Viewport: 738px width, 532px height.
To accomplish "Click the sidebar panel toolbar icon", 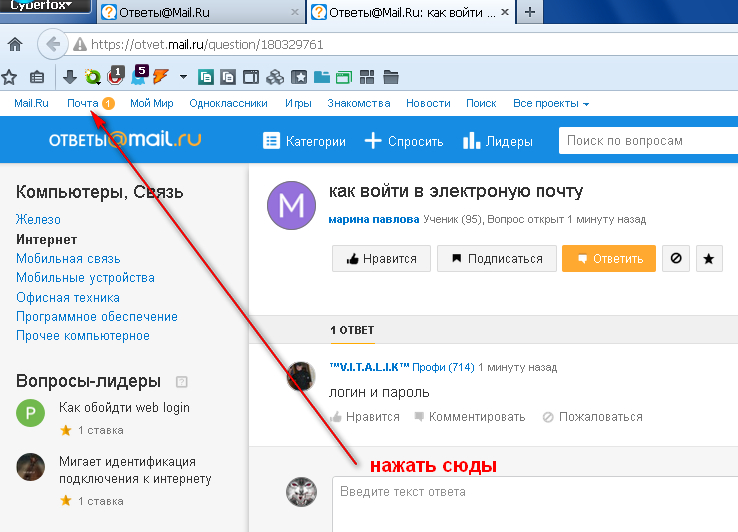I will tap(251, 77).
